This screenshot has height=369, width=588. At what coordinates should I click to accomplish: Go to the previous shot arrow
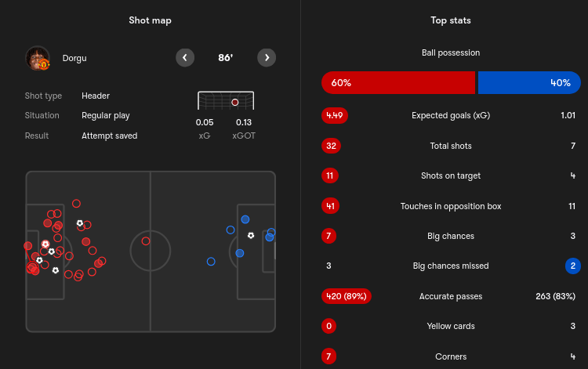point(185,58)
